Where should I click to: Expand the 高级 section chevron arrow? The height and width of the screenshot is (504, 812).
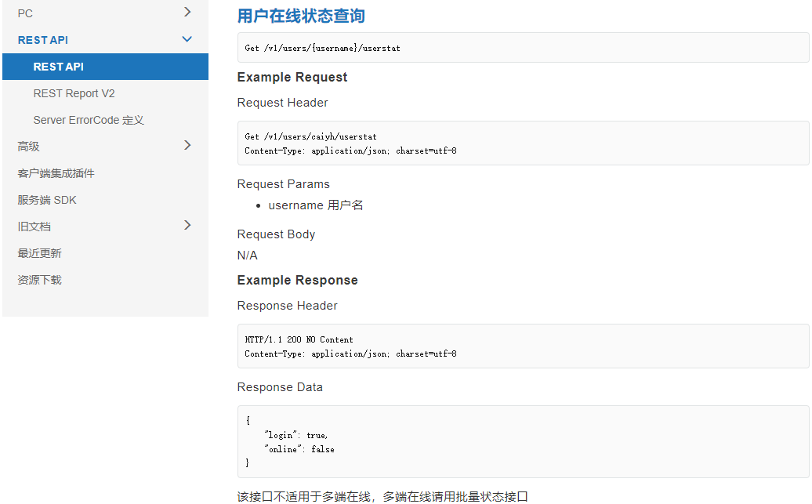187,145
